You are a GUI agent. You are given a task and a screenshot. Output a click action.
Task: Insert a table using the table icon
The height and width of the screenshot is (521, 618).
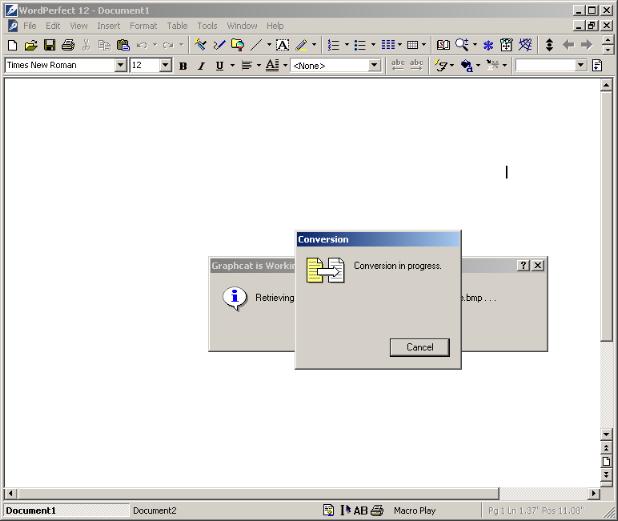(412, 45)
